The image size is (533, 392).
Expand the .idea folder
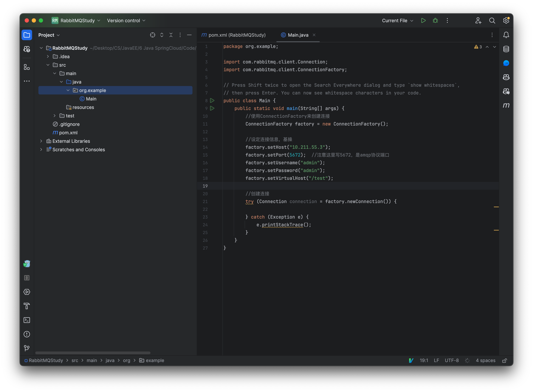(48, 56)
